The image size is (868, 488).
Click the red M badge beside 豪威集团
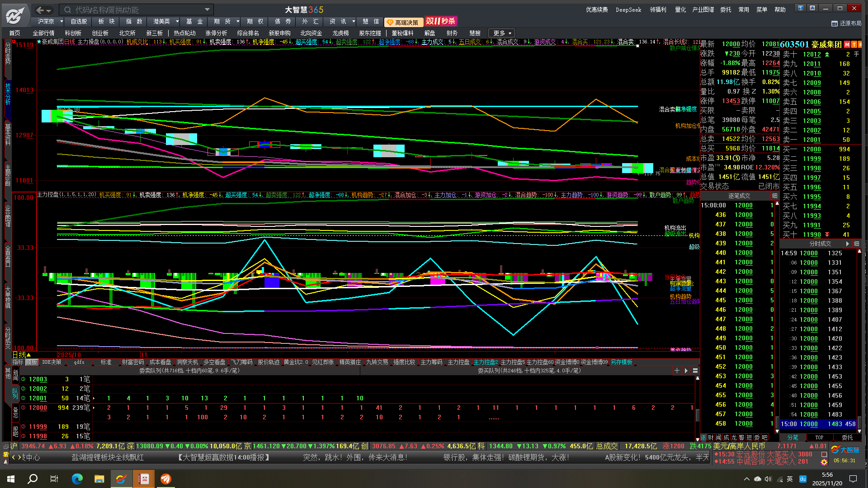pos(848,44)
